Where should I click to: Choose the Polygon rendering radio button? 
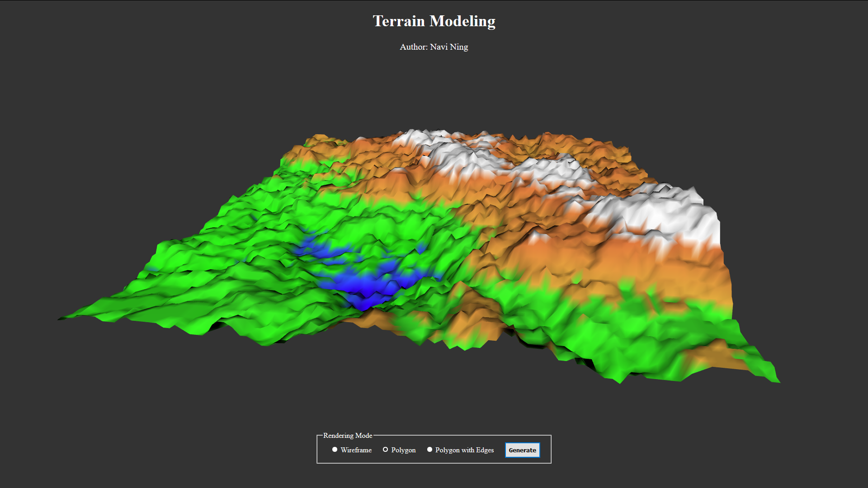[385, 450]
